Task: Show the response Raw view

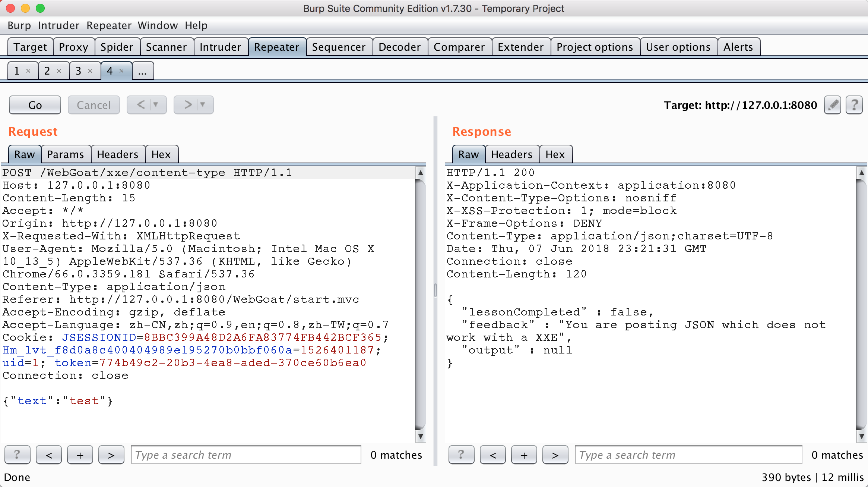Action: click(x=469, y=154)
